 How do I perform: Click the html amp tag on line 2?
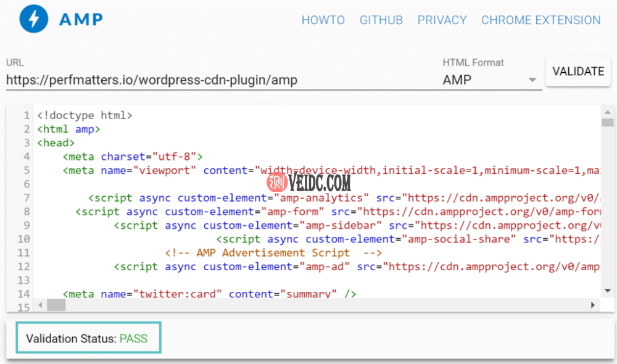tap(68, 129)
